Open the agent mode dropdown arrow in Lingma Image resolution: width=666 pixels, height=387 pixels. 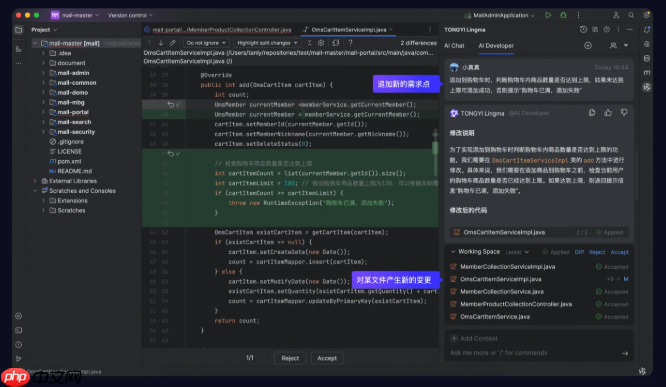point(626,45)
